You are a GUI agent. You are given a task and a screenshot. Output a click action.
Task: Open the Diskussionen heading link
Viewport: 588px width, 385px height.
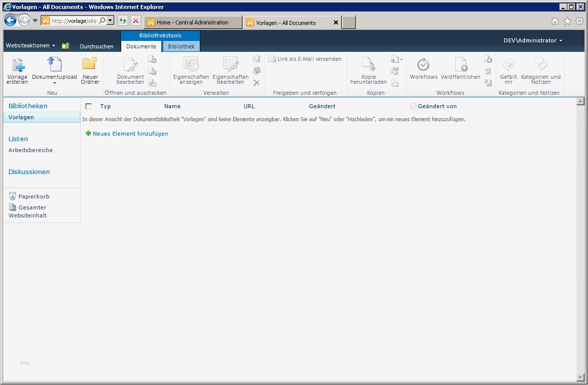pyautogui.click(x=29, y=172)
